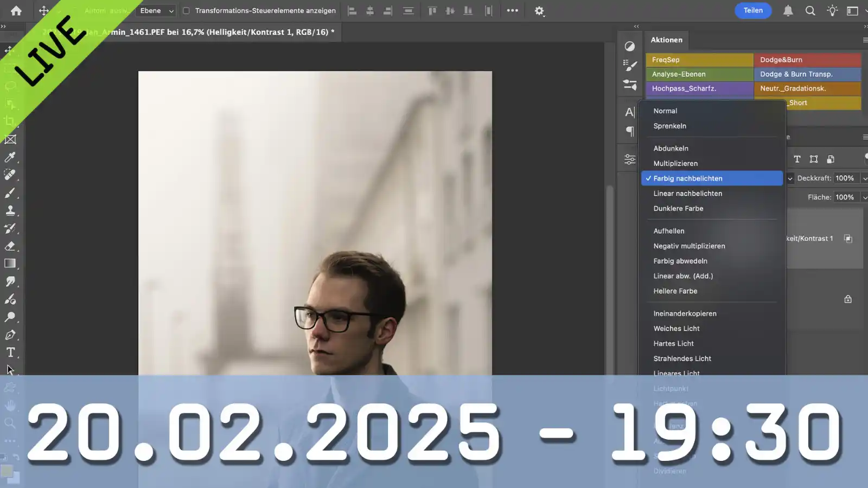868x488 pixels.
Task: Click the Fläche fill value field
Action: pos(846,197)
